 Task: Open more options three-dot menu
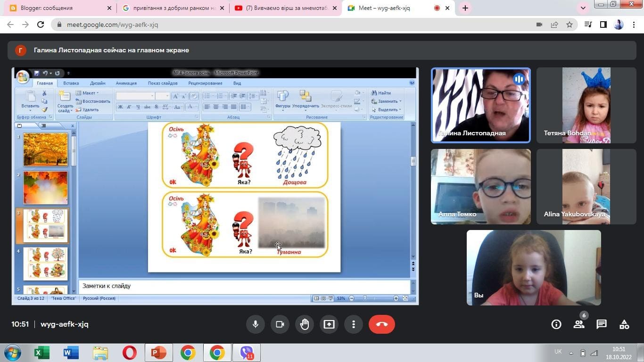(x=353, y=324)
